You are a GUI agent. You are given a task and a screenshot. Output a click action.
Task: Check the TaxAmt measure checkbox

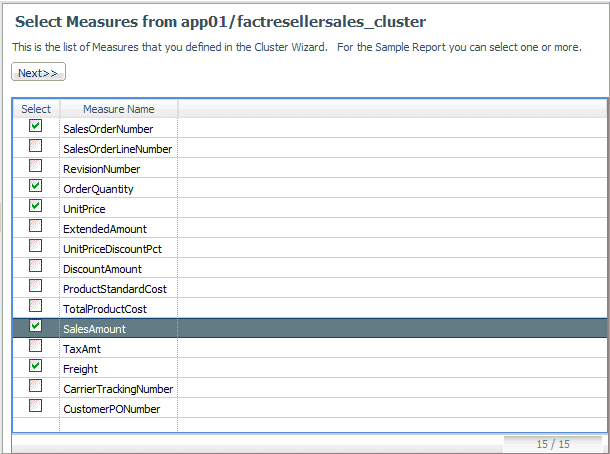pyautogui.click(x=35, y=346)
